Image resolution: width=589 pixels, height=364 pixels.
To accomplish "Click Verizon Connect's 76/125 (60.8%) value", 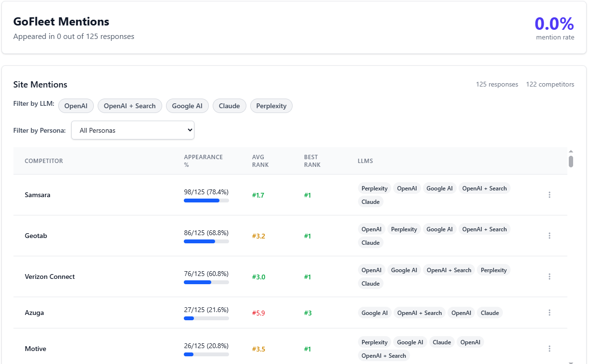I will pos(206,274).
